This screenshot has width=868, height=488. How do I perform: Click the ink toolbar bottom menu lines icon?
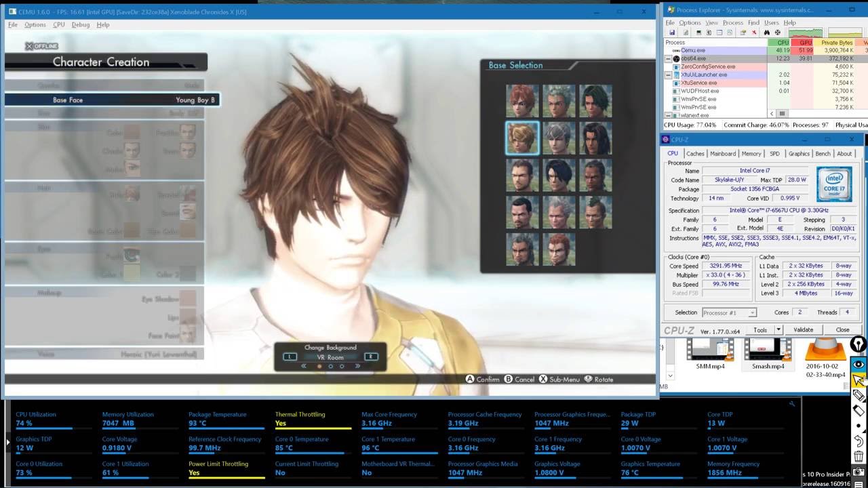coord(859,484)
